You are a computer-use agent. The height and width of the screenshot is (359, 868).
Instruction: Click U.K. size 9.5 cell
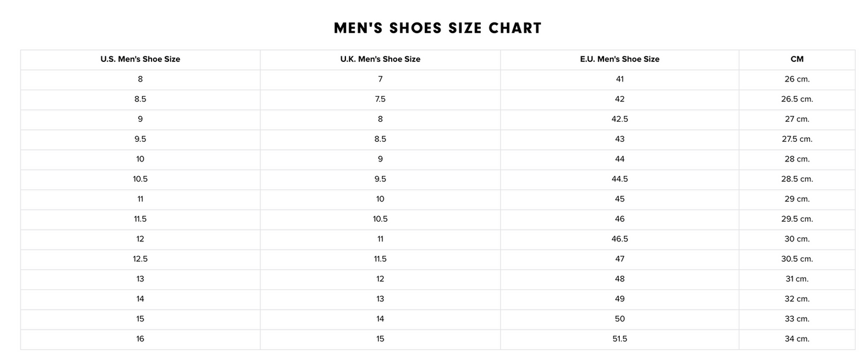tap(380, 179)
